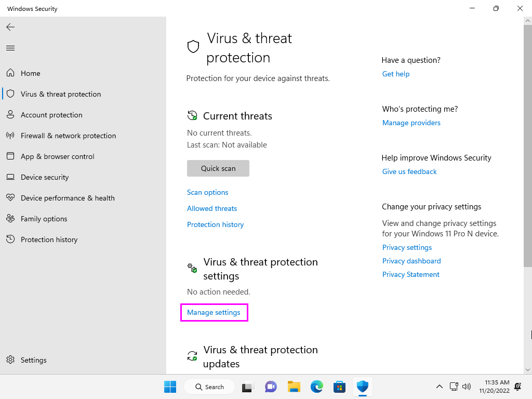
Task: Open the Allowed threats link
Action: (212, 208)
